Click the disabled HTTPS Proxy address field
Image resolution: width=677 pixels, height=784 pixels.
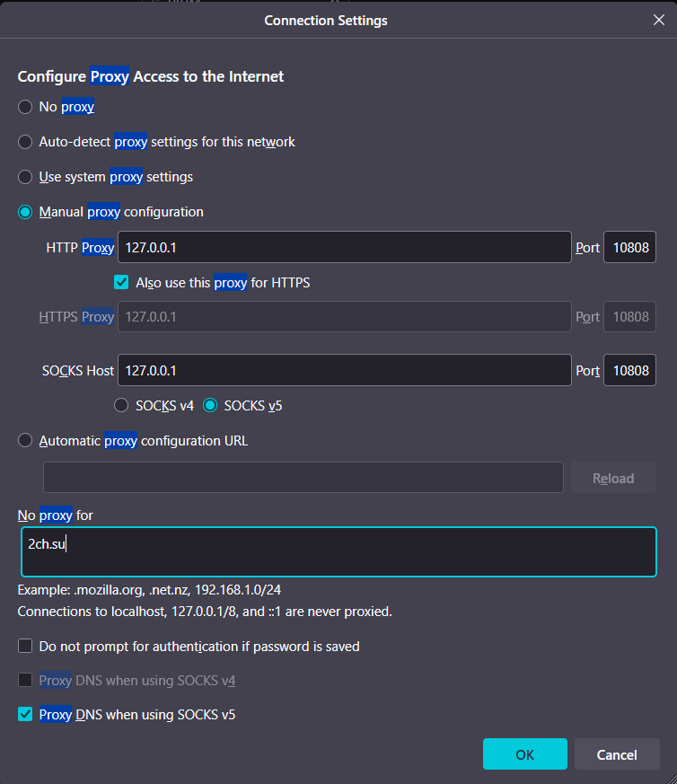click(345, 316)
